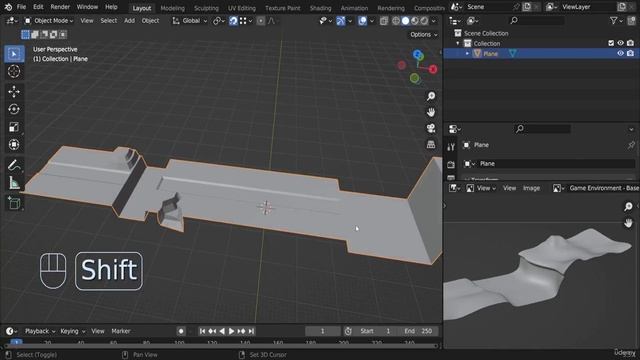Open the image editor View mode dropdown
Image resolution: width=640 pixels, height=360 pixels.
481,188
